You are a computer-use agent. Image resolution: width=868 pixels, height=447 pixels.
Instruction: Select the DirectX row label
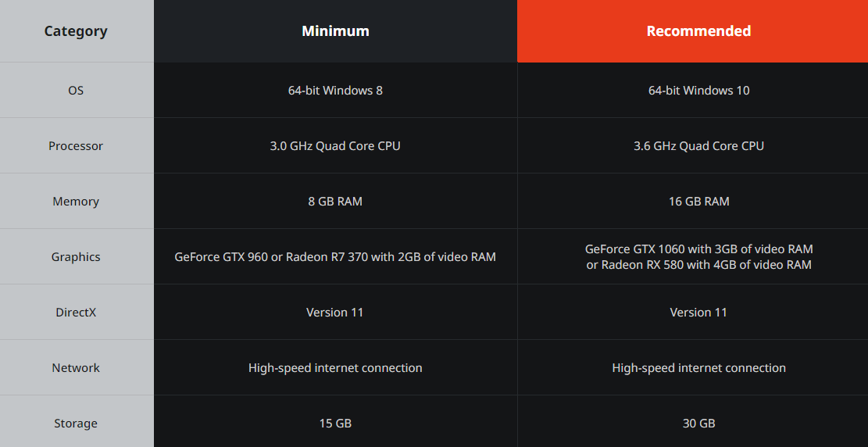76,313
